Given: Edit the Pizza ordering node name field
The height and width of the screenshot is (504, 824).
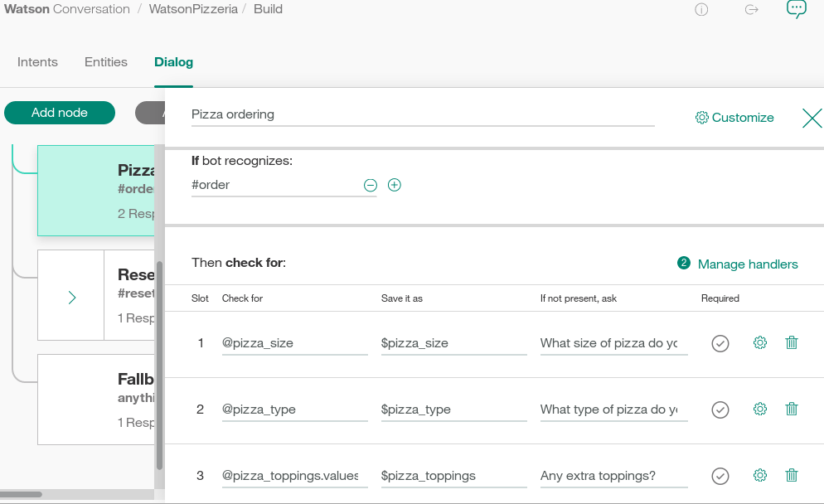Looking at the screenshot, I should point(423,114).
